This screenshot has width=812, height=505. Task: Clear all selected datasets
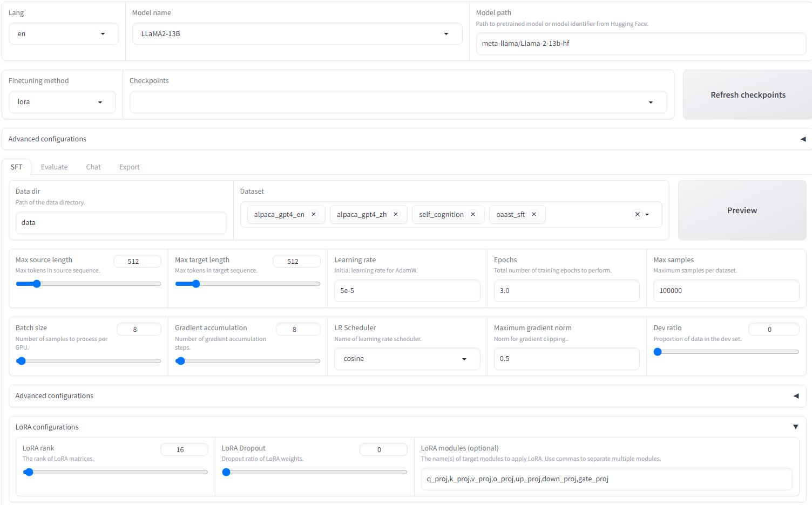(x=637, y=214)
